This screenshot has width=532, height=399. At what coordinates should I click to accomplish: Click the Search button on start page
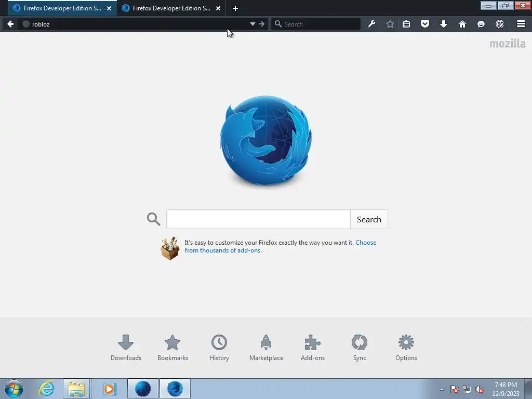coord(369,219)
